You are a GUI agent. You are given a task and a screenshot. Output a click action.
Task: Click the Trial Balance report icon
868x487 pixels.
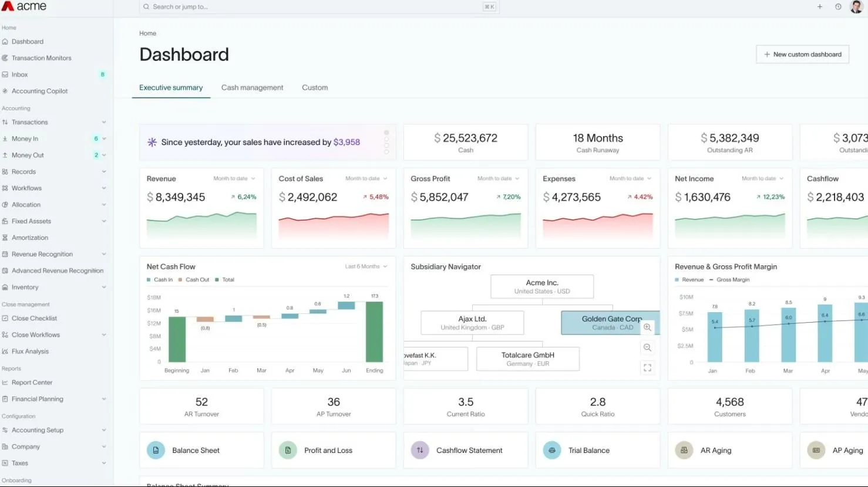552,450
